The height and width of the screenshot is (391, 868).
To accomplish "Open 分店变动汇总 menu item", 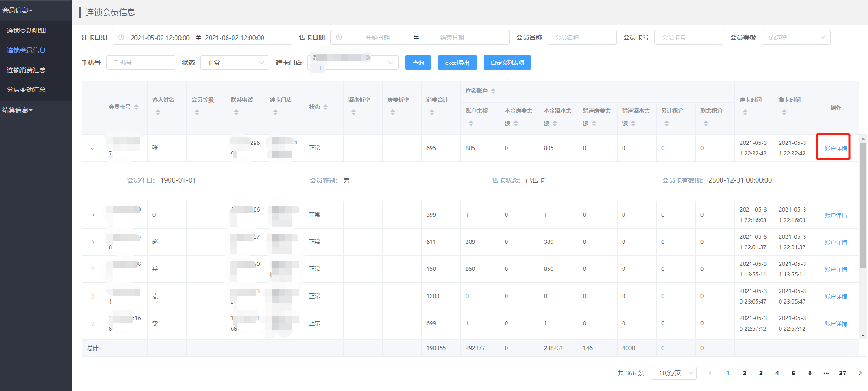I will tap(36, 90).
